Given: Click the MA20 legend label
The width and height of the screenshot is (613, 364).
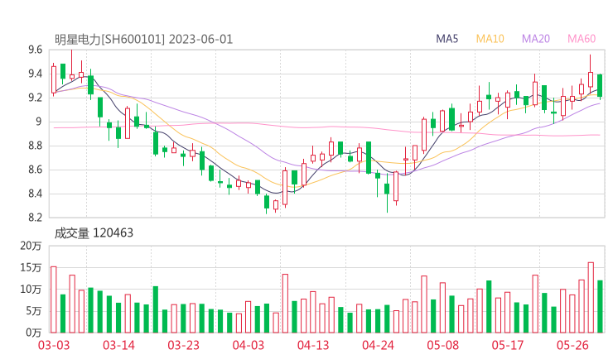Looking at the screenshot, I should 536,39.
